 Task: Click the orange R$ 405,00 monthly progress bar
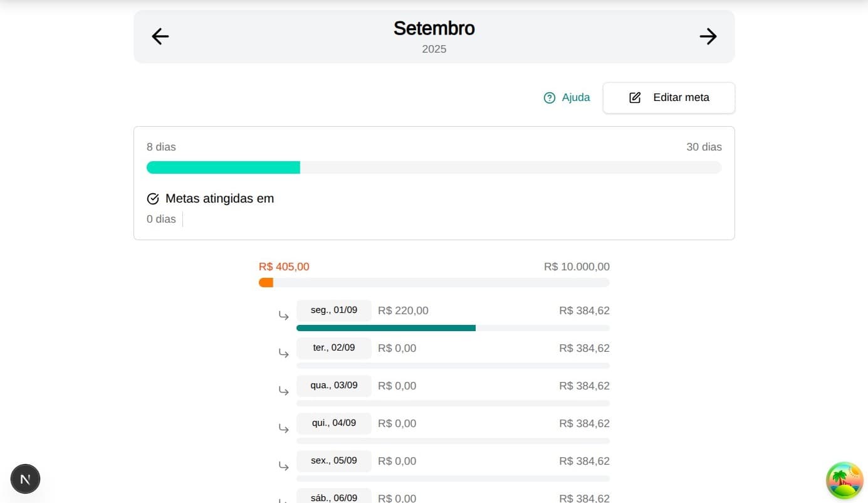click(x=266, y=283)
